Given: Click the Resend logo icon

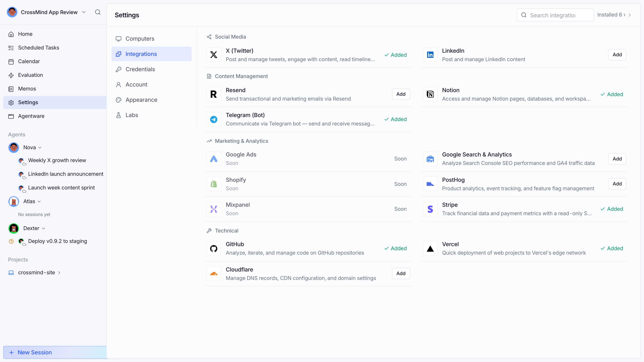Looking at the screenshot, I should click(214, 94).
